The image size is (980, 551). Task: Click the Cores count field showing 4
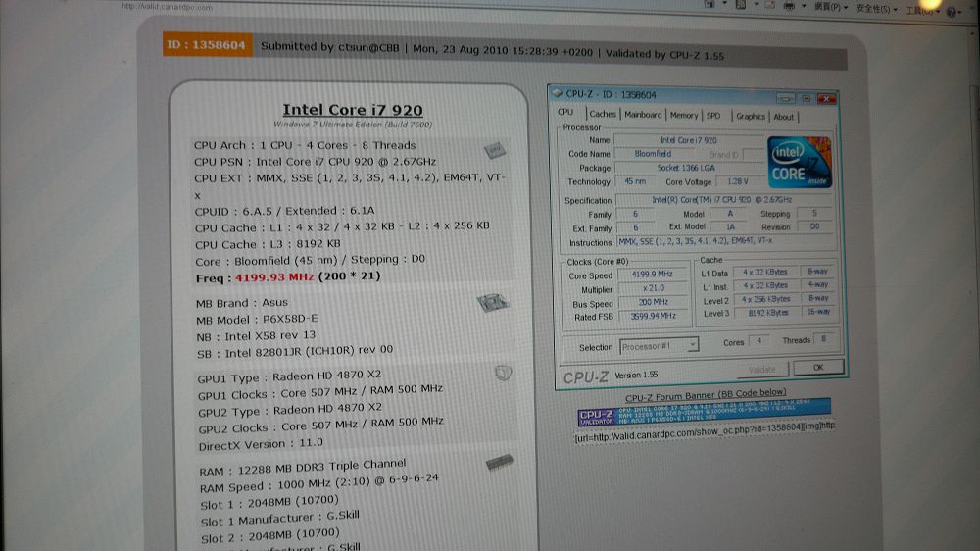pyautogui.click(x=759, y=341)
